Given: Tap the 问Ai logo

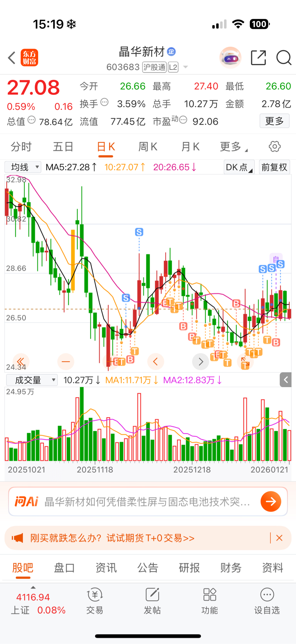Looking at the screenshot, I should pos(26,501).
